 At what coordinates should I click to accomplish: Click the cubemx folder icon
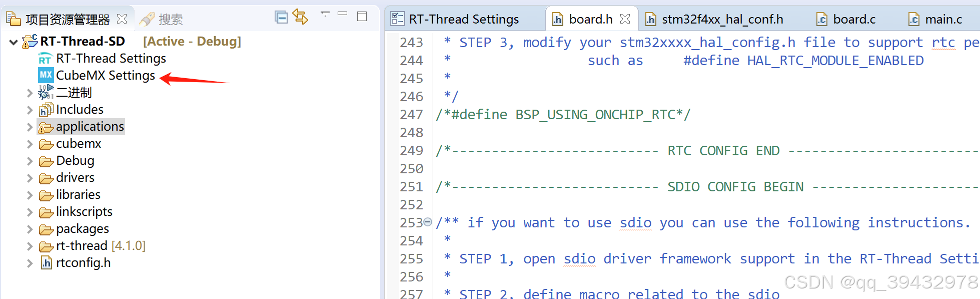coord(46,145)
